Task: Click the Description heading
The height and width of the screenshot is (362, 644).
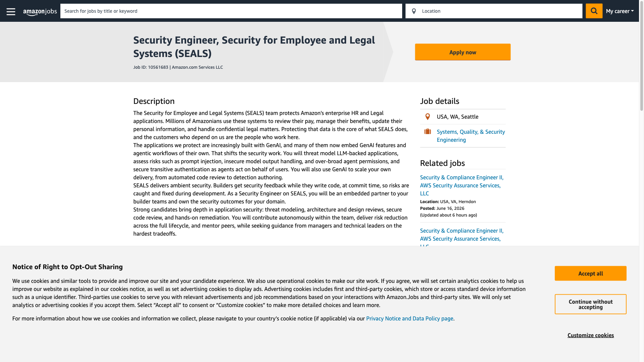Action: [154, 101]
